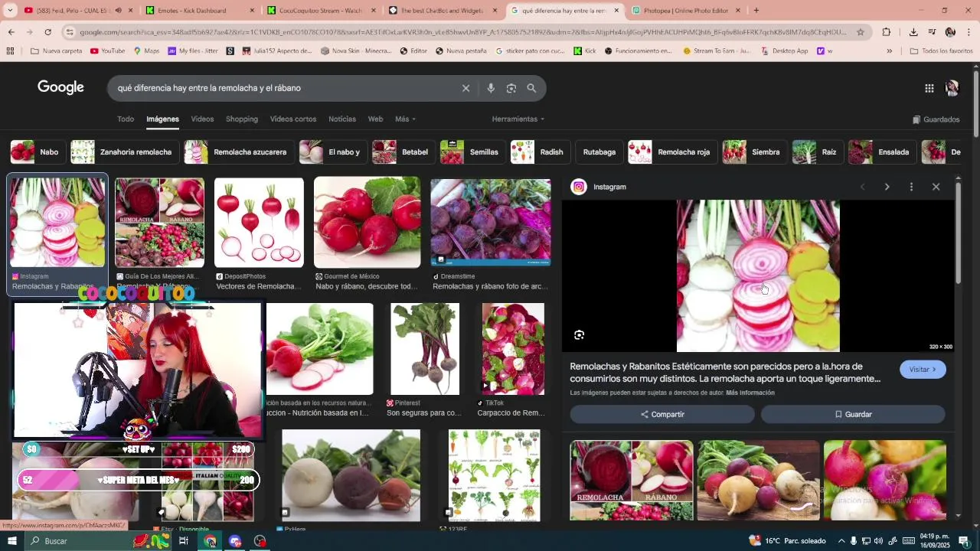The width and height of the screenshot is (980, 551).
Task: Open the Google apps grid
Action: point(929,88)
